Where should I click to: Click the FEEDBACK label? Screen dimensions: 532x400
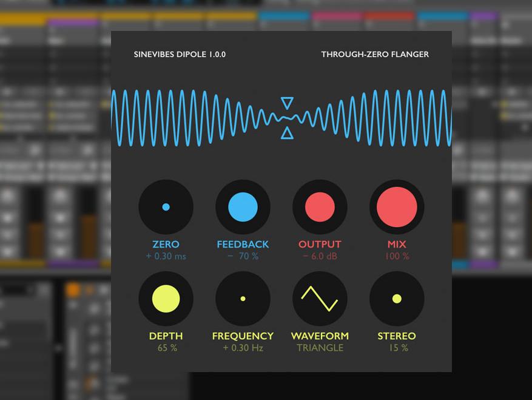tap(243, 244)
